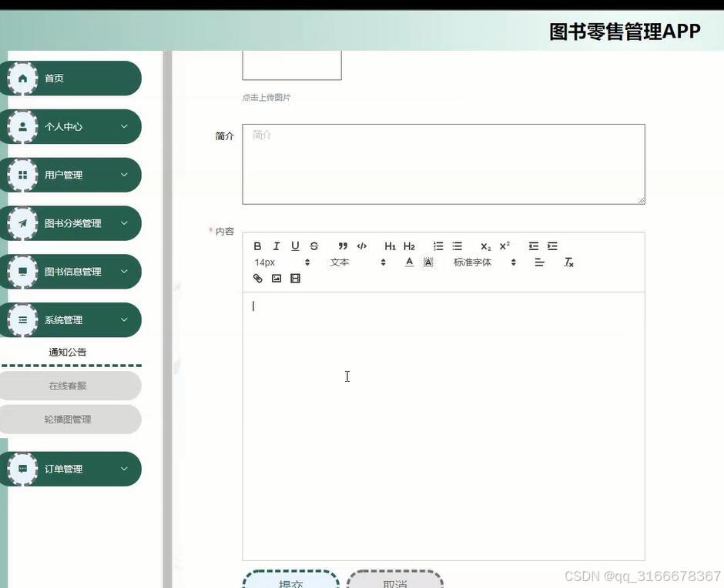Open the 图书信息管理 menu
Image resolution: width=724 pixels, height=588 pixels.
(70, 272)
